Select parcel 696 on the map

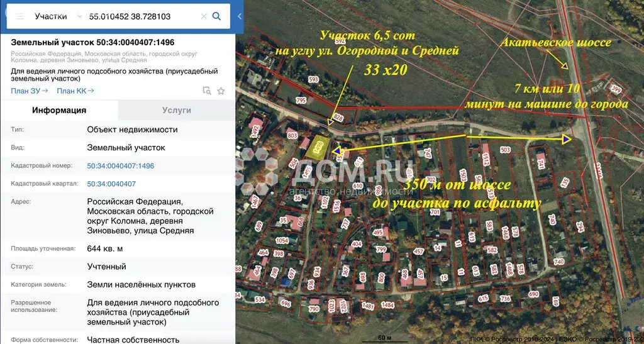point(286,304)
